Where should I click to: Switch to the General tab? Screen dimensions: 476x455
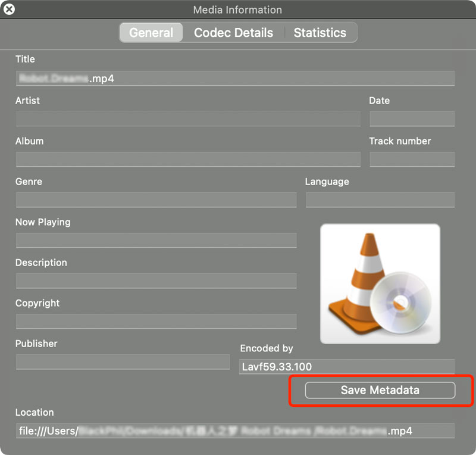151,33
